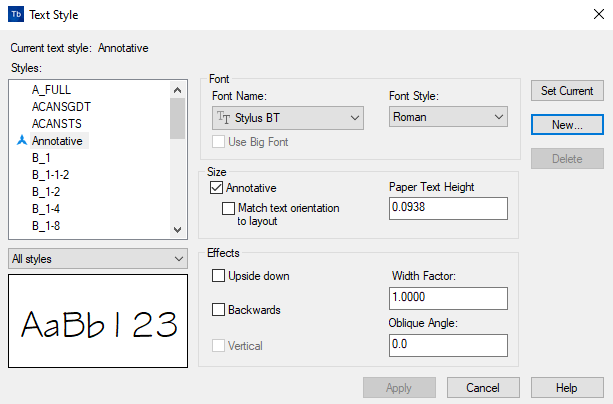This screenshot has width=613, height=404.
Task: Toggle the Backwards checkbox
Action: click(219, 310)
